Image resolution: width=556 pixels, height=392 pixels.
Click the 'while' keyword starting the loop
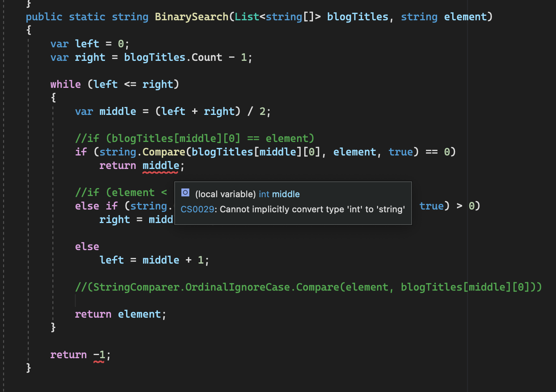click(x=65, y=84)
